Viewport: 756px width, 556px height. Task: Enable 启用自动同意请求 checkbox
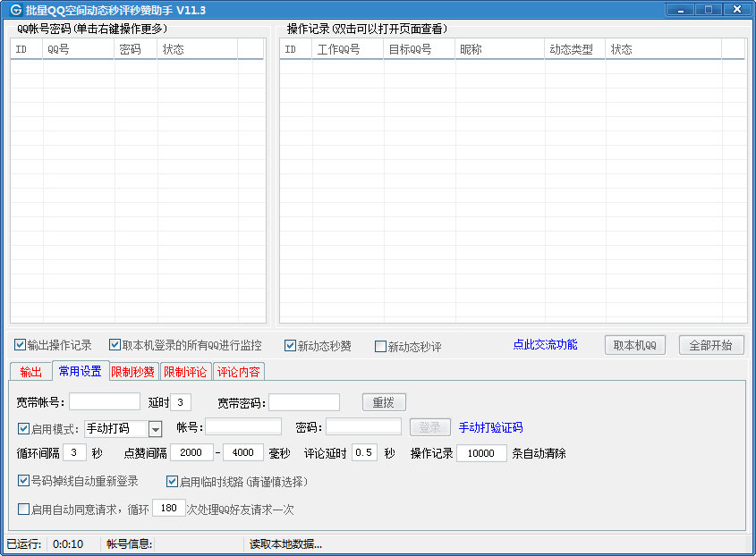24,509
